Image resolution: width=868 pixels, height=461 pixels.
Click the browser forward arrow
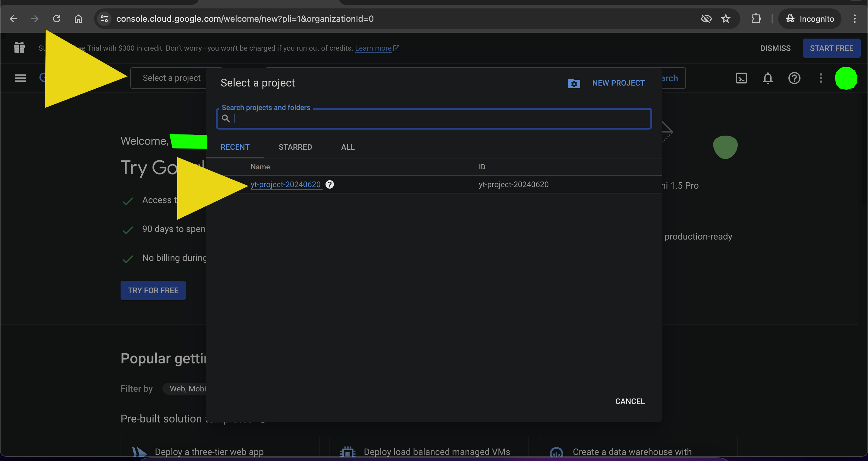(35, 19)
